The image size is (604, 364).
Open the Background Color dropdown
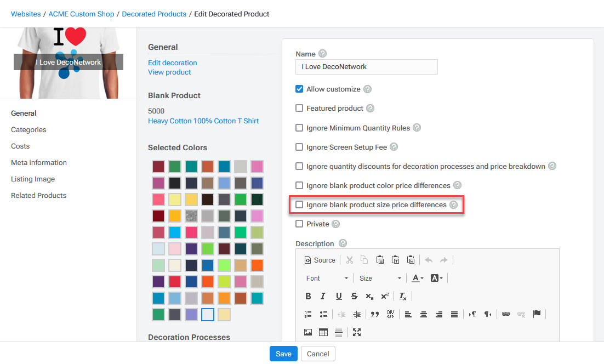pyautogui.click(x=436, y=278)
